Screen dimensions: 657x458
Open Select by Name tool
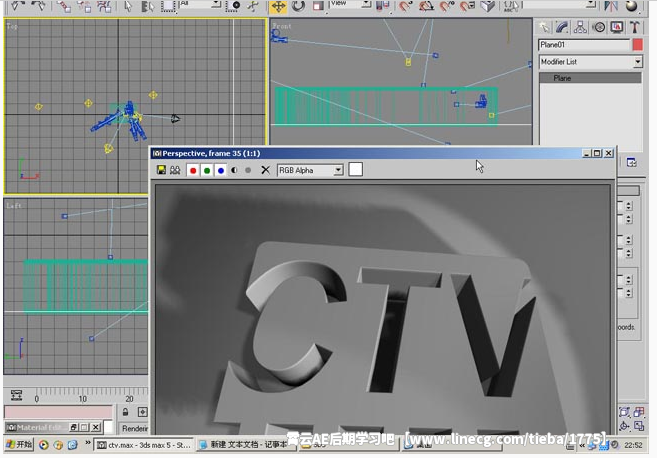point(147,6)
